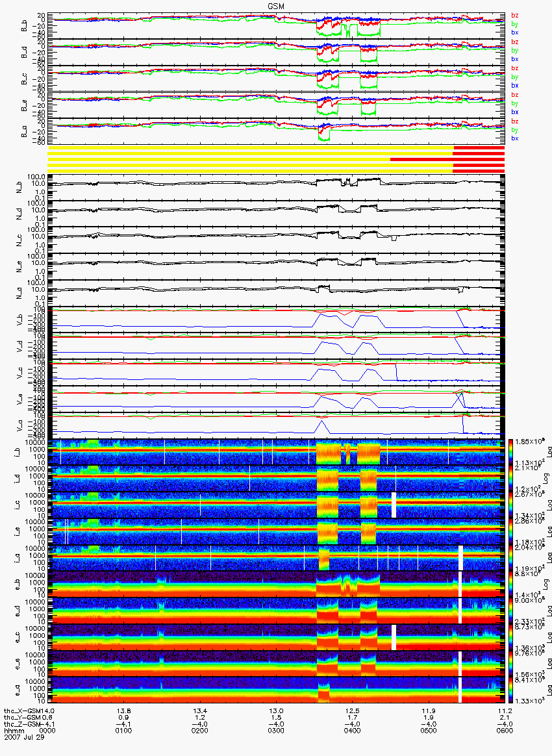Image resolution: width=552 pixels, height=756 pixels.
Task: Select the i_a ion spectrogram label
Action: (x=18, y=558)
